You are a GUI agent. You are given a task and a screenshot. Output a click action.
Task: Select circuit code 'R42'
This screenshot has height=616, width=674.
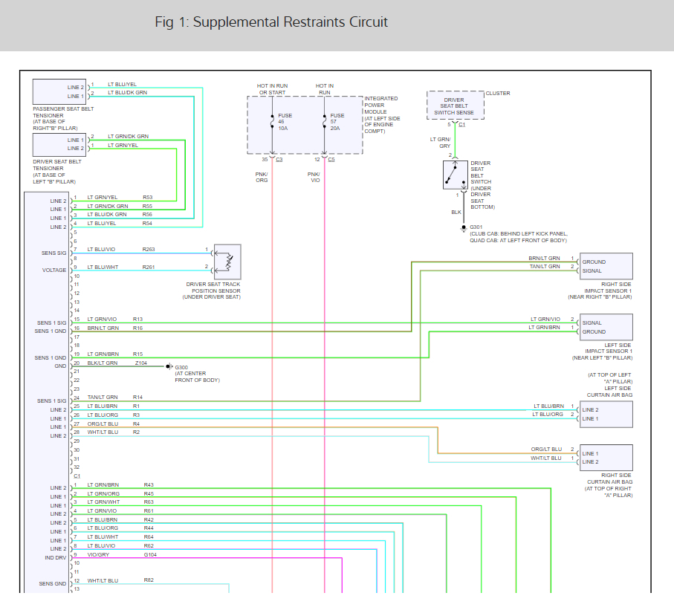click(x=149, y=519)
